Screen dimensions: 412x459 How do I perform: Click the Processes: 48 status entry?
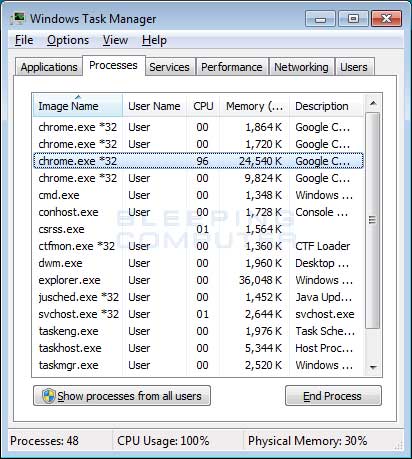pyautogui.click(x=45, y=441)
